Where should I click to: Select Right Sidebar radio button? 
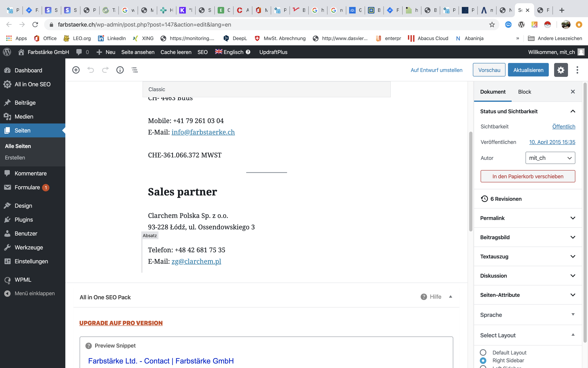click(x=483, y=360)
